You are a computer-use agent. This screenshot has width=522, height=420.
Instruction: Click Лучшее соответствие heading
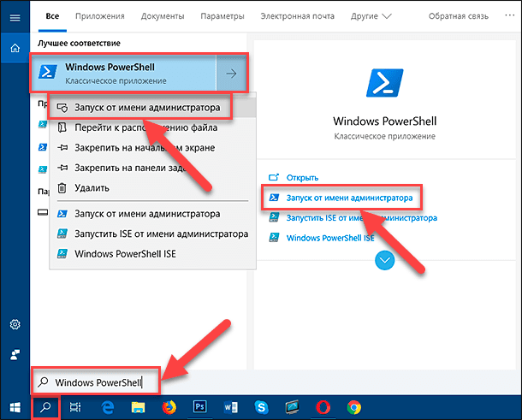click(x=79, y=44)
